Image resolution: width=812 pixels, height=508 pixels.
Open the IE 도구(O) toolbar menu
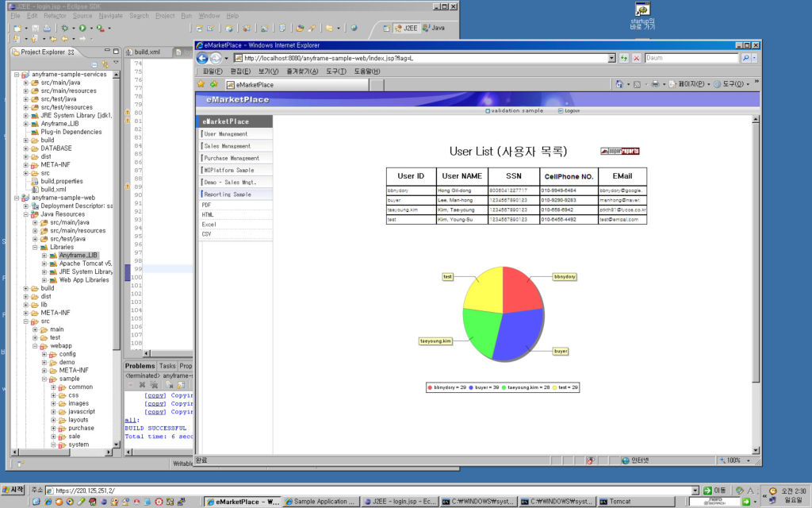(x=731, y=84)
